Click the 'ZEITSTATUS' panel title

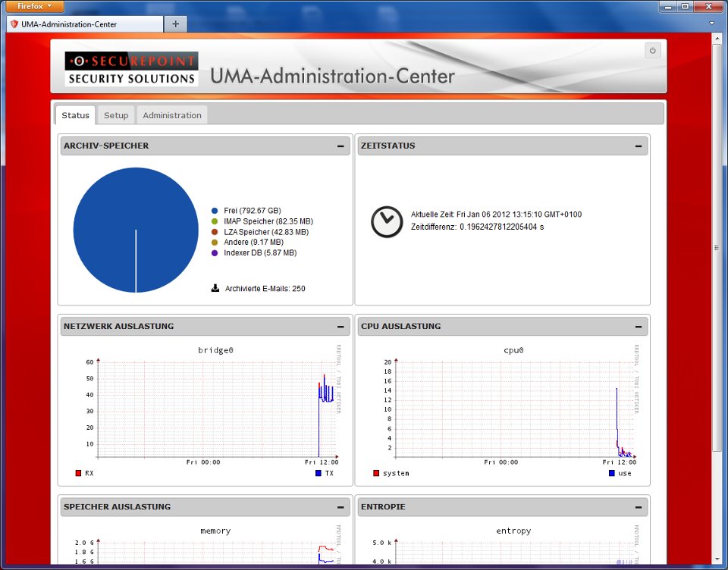[x=388, y=146]
